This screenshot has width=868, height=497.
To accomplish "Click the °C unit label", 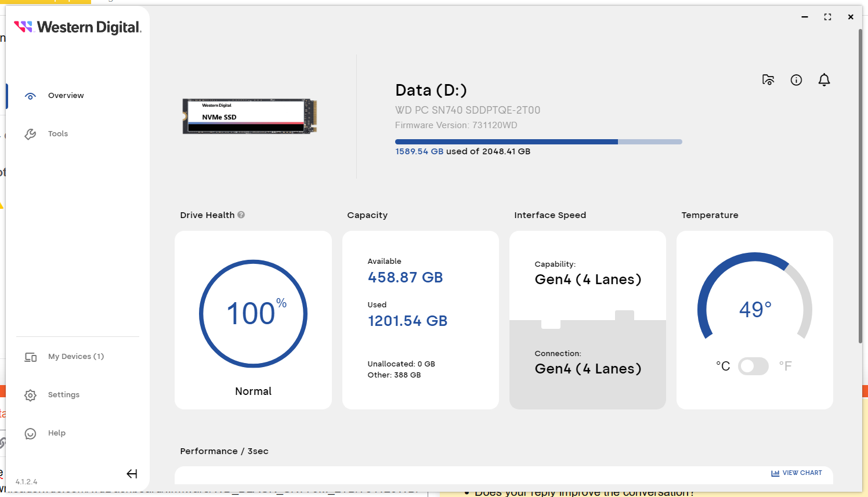I will (723, 366).
